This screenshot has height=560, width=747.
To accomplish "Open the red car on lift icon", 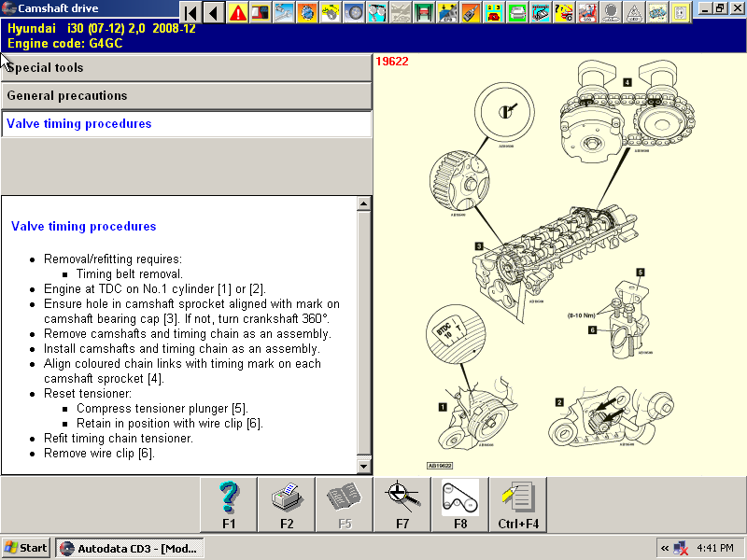I will [424, 12].
